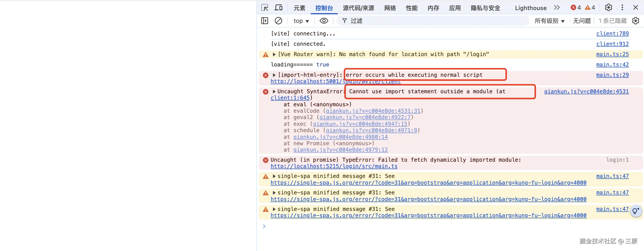Click the red error count badge
Viewport: 644px width, 251px height.
(x=576, y=8)
